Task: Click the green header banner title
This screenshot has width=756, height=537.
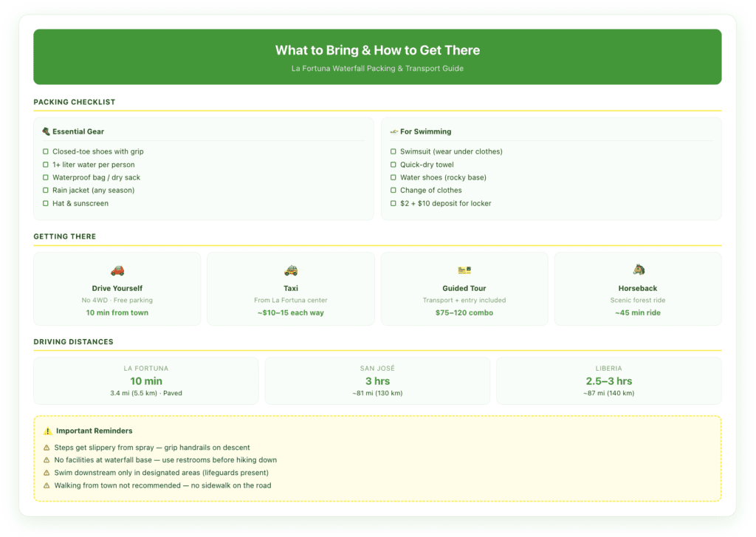Action: 377,50
